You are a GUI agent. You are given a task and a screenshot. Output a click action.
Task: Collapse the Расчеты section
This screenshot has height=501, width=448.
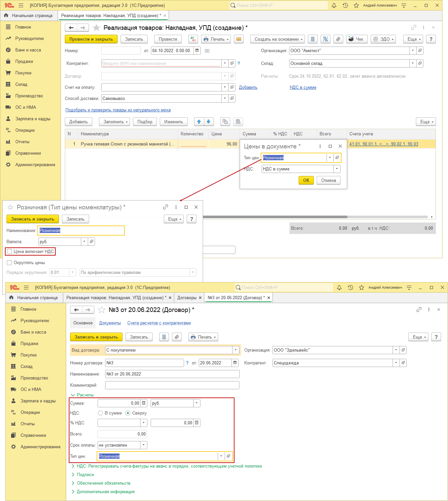pyautogui.click(x=82, y=395)
